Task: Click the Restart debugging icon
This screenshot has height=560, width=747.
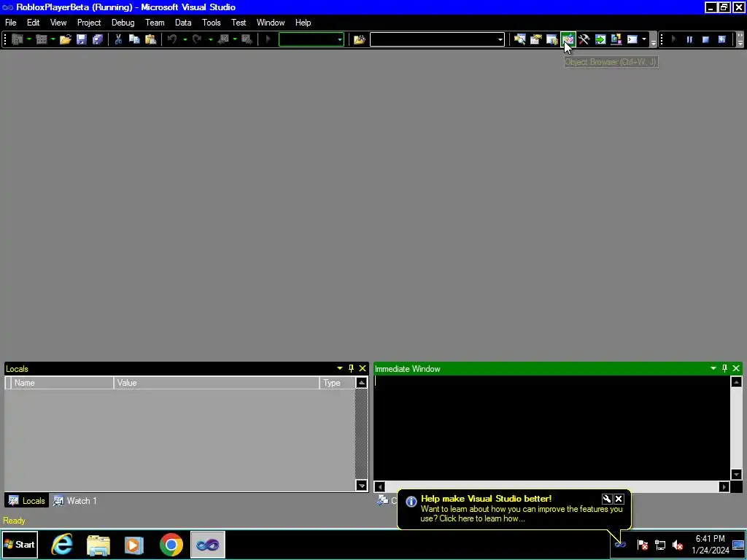Action: click(721, 39)
